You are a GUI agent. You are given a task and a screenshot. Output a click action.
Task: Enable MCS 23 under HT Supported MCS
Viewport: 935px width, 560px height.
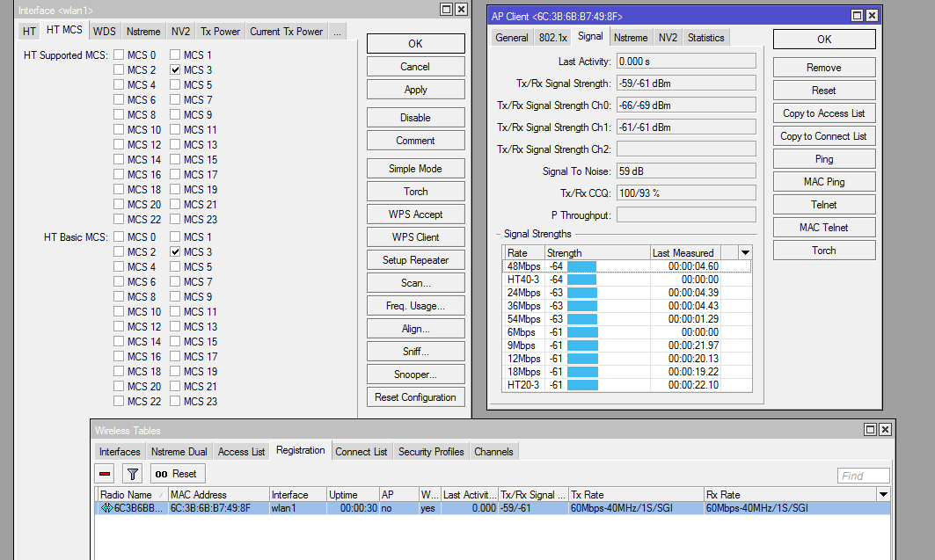tap(175, 219)
